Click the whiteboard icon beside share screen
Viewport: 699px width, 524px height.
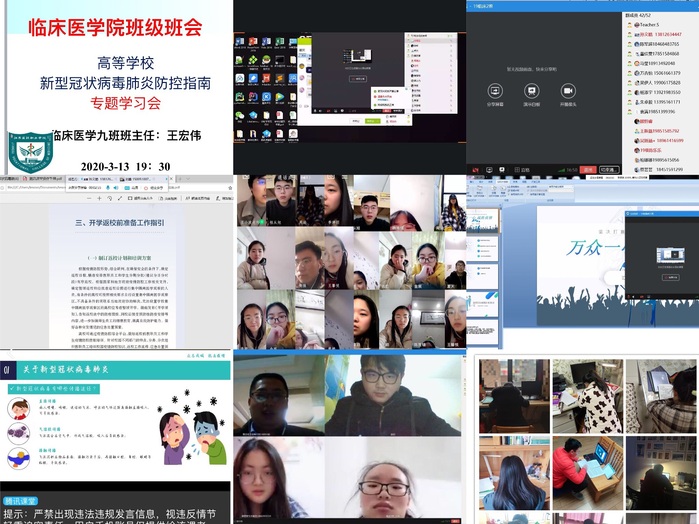pyautogui.click(x=532, y=91)
